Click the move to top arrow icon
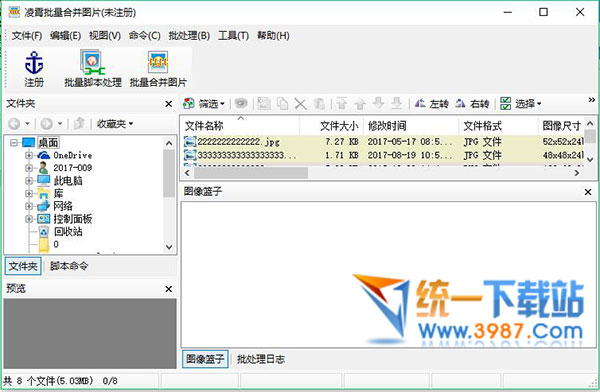 pyautogui.click(x=341, y=103)
